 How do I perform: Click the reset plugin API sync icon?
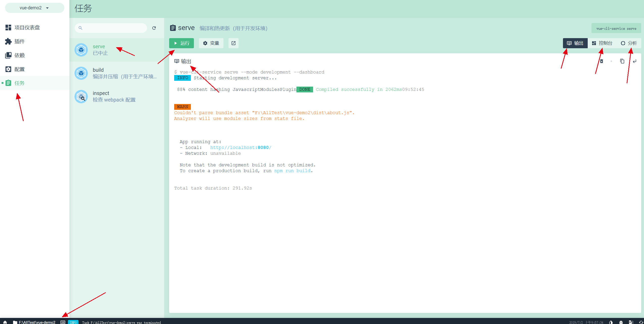point(641,322)
